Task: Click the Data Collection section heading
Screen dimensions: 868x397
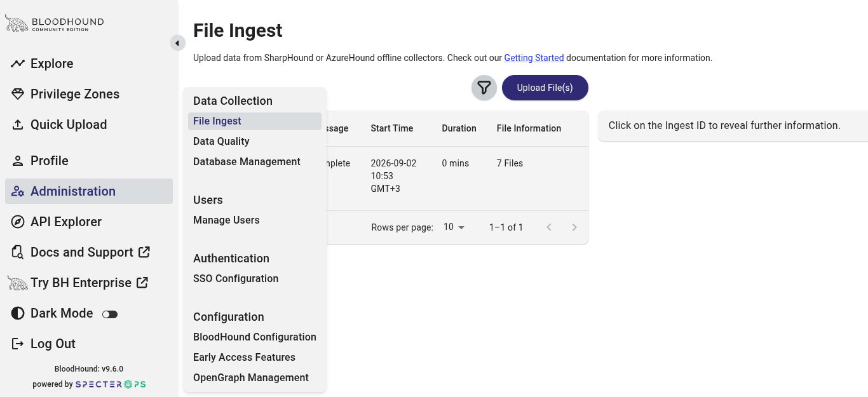Action: (x=233, y=101)
